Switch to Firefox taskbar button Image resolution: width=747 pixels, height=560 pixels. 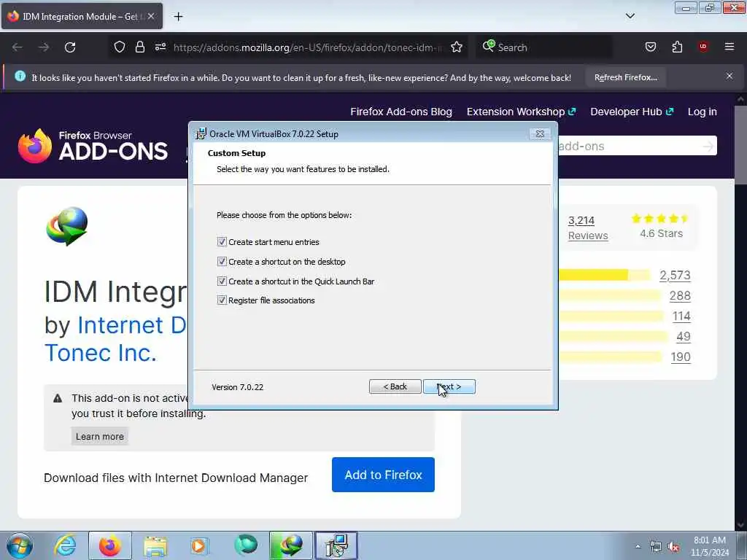tap(110, 545)
